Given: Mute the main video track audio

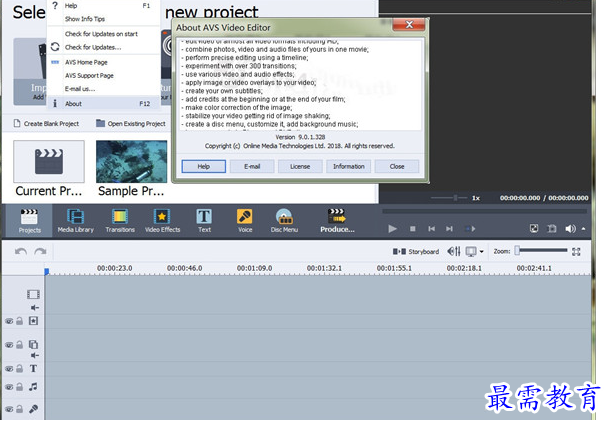Looking at the screenshot, I should click(35, 308).
